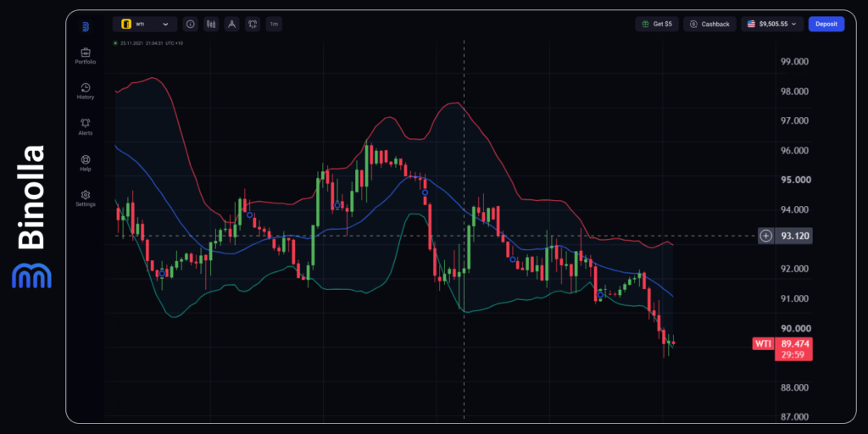Open the Help section

[86, 164]
